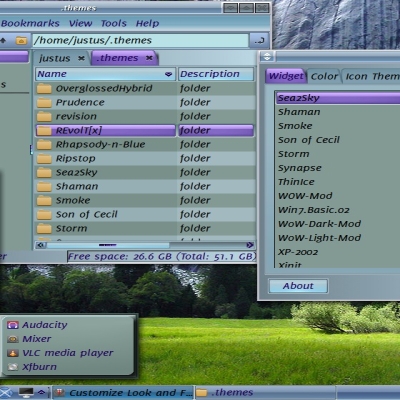Click the /home/justus/.themes path field

click(140, 40)
